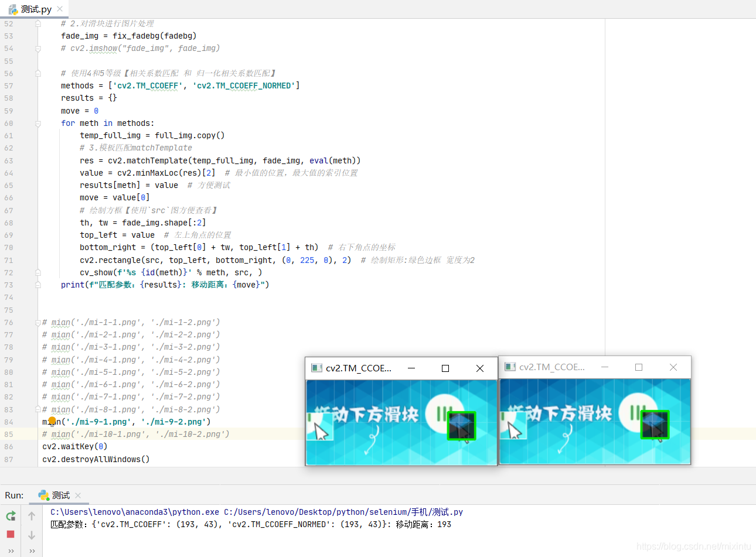The height and width of the screenshot is (557, 756).
Task: Rerun the 测试 script with the green arrow
Action: point(11,516)
